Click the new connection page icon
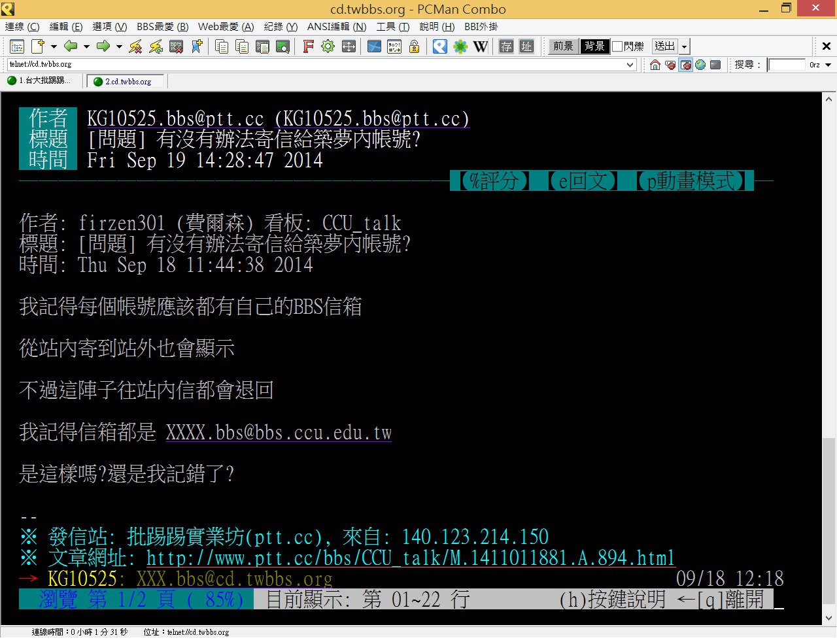This screenshot has width=837, height=644. click(38, 46)
